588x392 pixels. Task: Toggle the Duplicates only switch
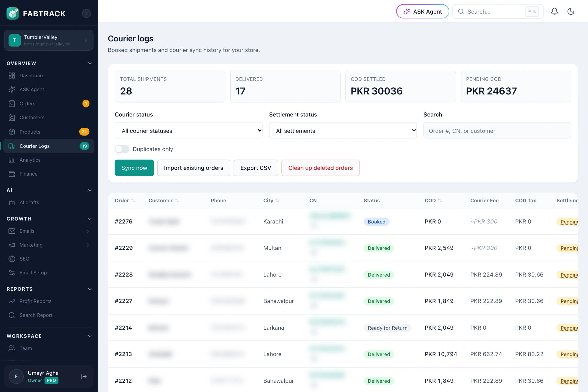[x=122, y=149]
